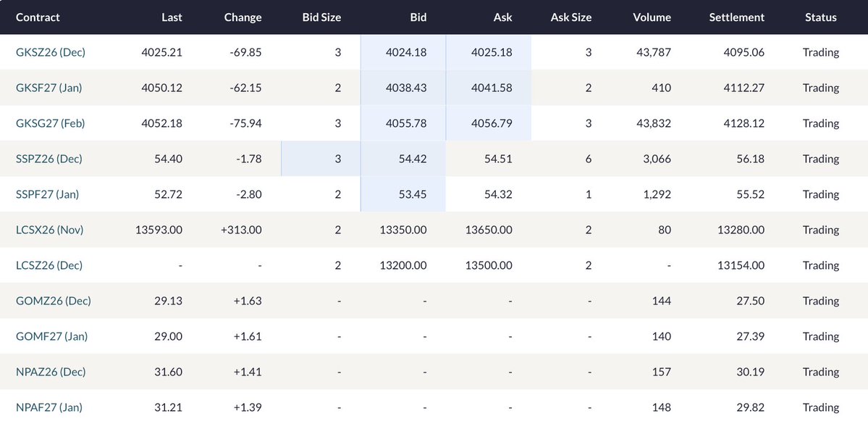Click the Volume column header
Viewport: 868px width, 424px height.
coord(652,17)
